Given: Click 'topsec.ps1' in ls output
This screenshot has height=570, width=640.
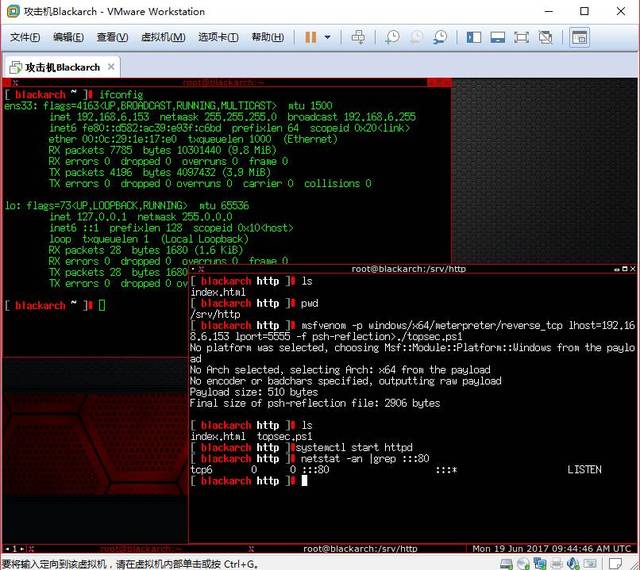Looking at the screenshot, I should [285, 436].
